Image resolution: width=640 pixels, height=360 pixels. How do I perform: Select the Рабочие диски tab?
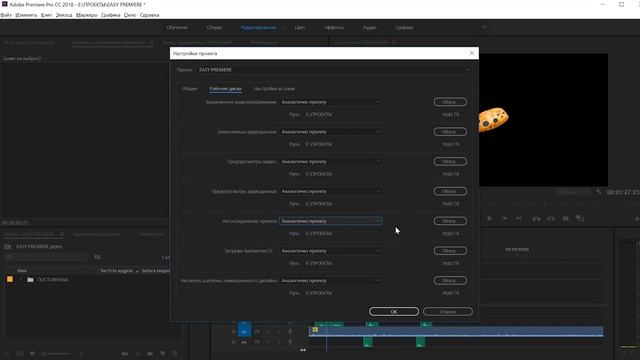click(x=225, y=89)
